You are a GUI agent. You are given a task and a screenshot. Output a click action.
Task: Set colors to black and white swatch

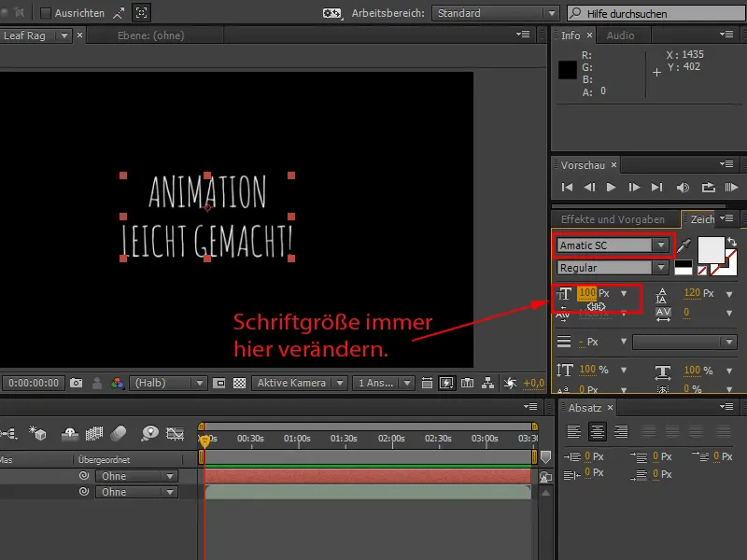pyautogui.click(x=684, y=268)
